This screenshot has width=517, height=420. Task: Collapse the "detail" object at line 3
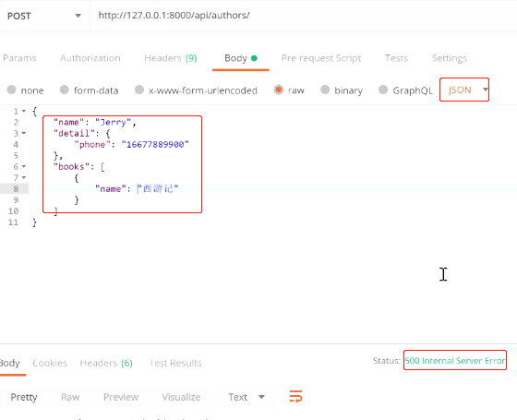click(24, 133)
